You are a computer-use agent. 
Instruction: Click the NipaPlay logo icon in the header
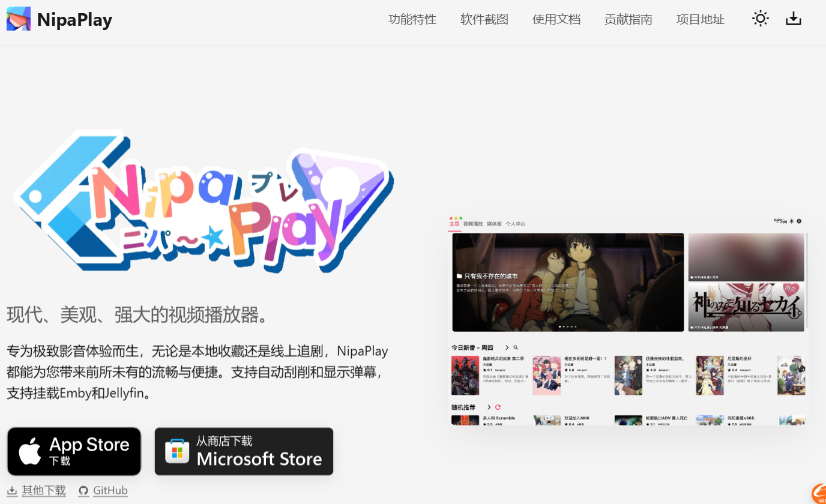click(19, 19)
